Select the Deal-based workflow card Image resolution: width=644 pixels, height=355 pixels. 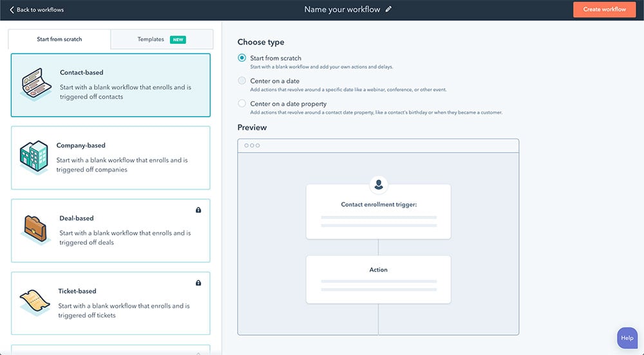111,231
